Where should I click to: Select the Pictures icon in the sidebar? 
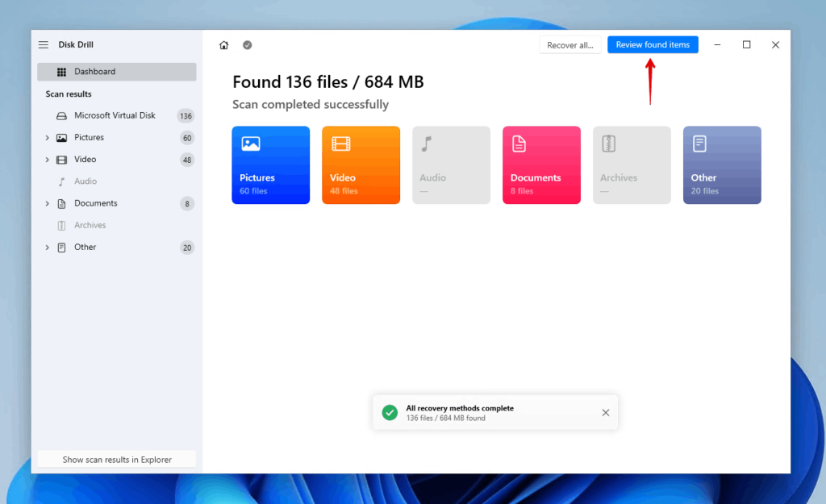[61, 137]
